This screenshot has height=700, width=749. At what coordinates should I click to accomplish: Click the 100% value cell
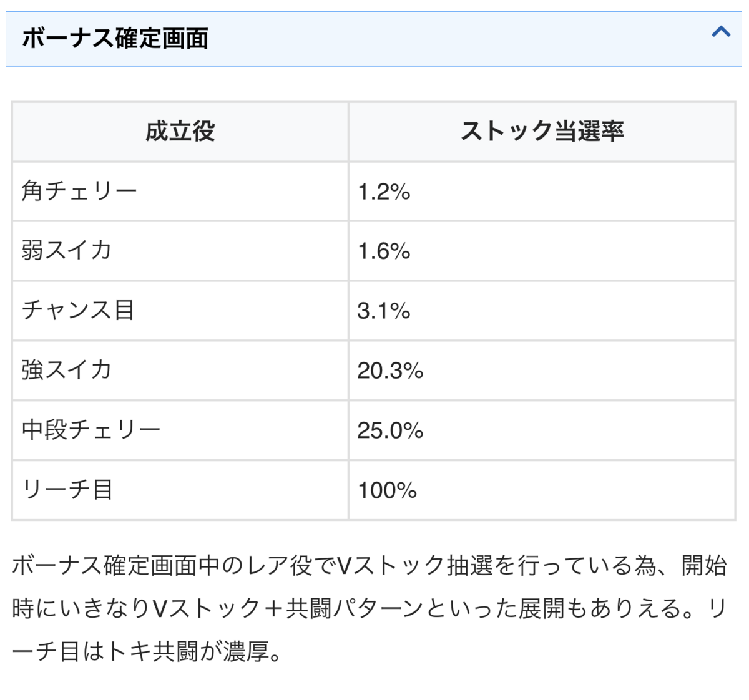(387, 490)
